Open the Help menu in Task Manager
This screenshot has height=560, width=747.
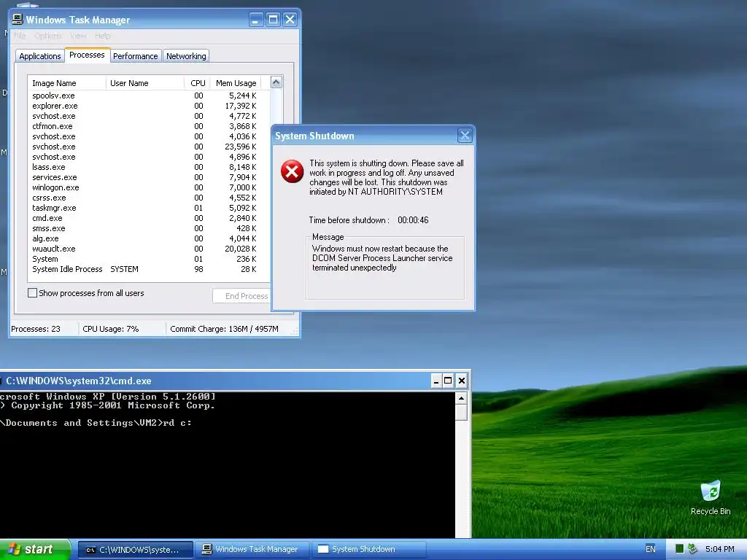click(102, 36)
